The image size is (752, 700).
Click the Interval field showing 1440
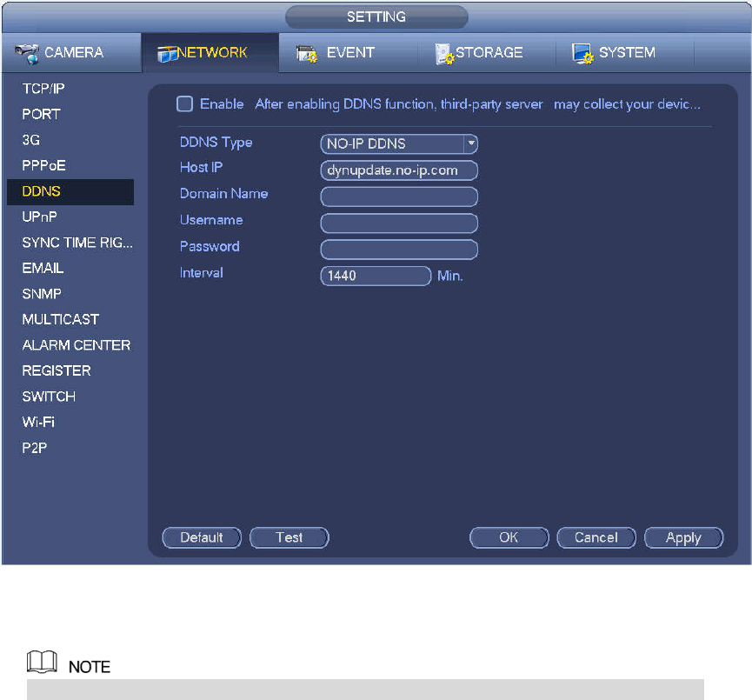click(376, 276)
